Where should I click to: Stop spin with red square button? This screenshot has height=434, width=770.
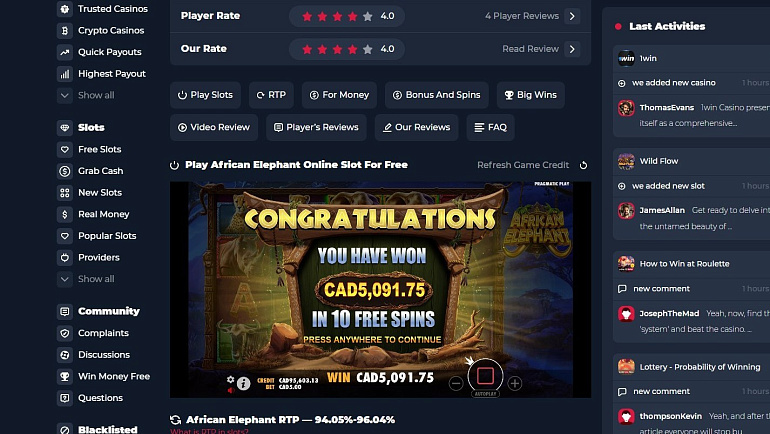[x=485, y=376]
